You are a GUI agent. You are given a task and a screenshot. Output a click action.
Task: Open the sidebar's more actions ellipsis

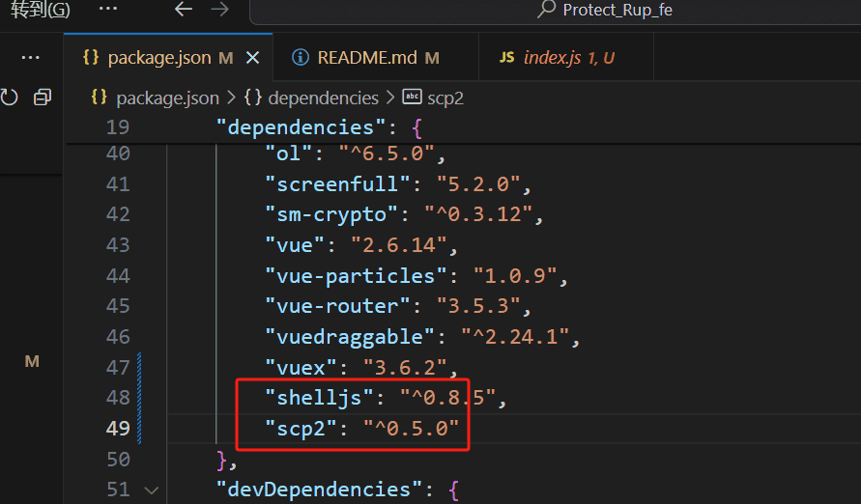[30, 58]
